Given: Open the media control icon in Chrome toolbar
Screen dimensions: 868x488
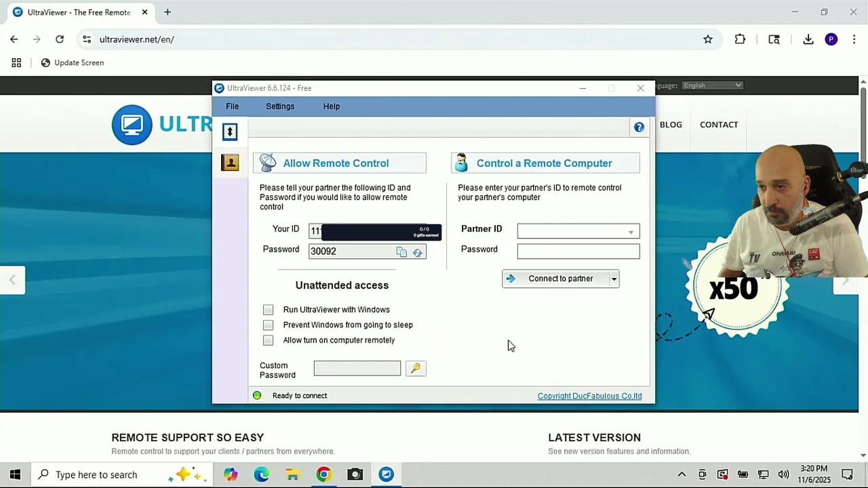Looking at the screenshot, I should [774, 39].
